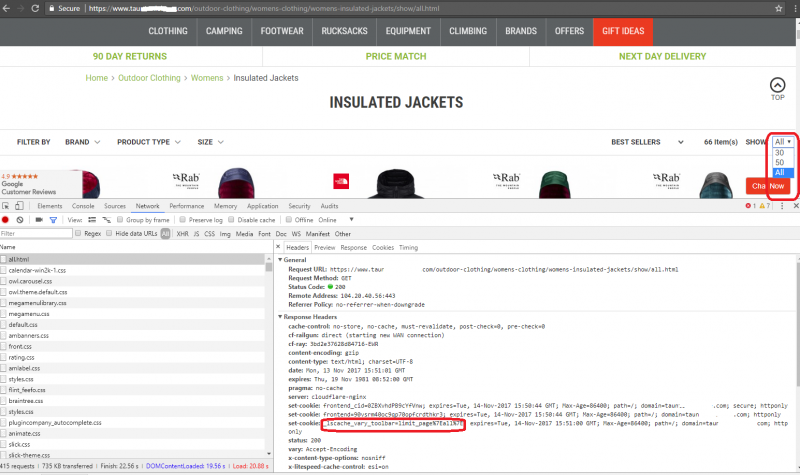The image size is (800, 475).
Task: Click the Secure padlock icon
Action: coord(51,8)
